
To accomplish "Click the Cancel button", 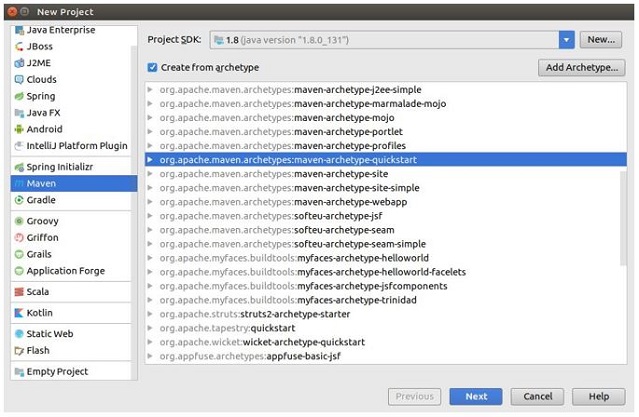I will pos(538,397).
